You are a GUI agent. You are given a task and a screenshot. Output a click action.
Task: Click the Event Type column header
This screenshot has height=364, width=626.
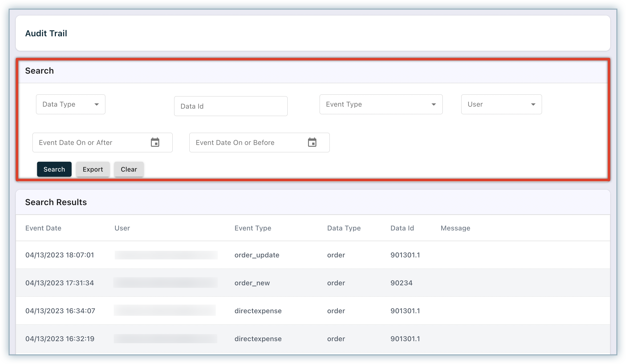click(x=253, y=228)
